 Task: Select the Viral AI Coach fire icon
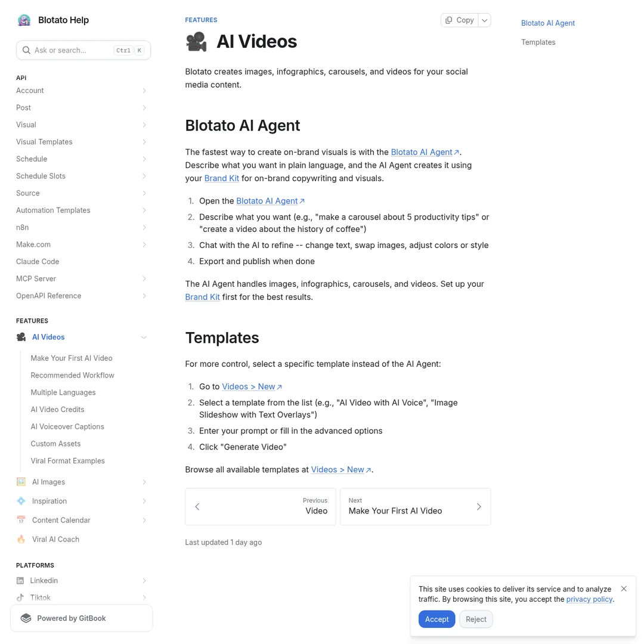21,539
